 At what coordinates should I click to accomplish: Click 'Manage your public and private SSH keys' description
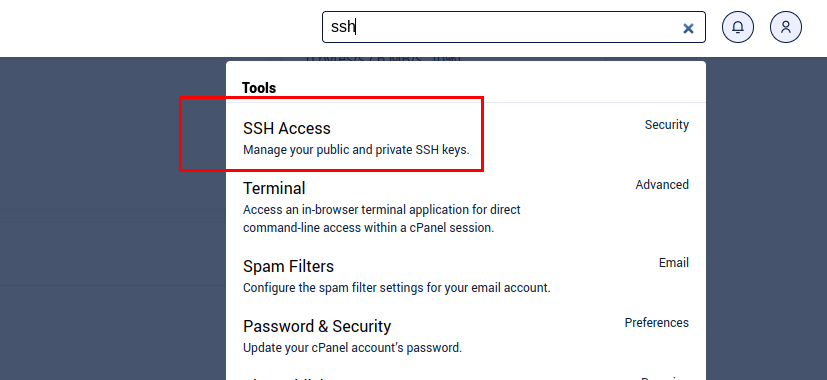356,150
